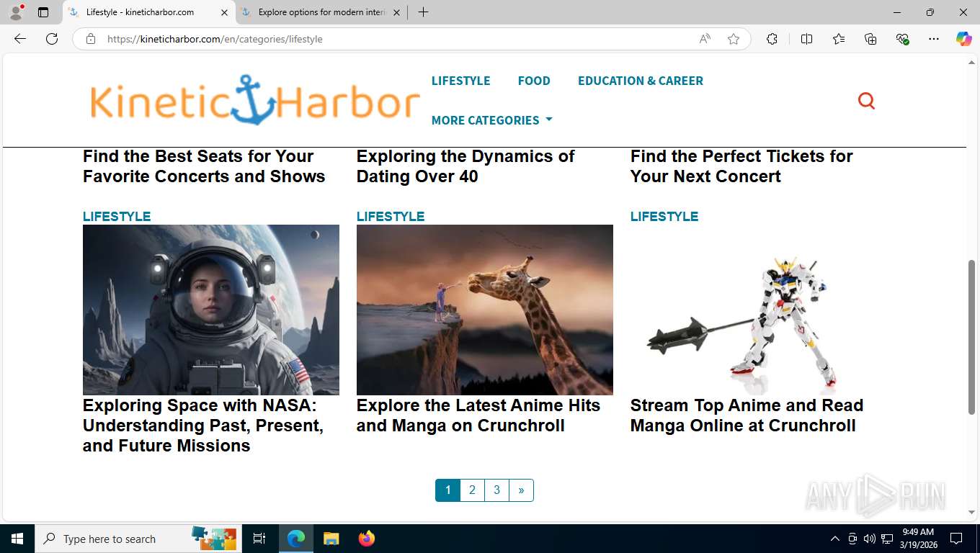Open File Explorer from the taskbar
This screenshot has height=553, width=980.
tap(331, 539)
